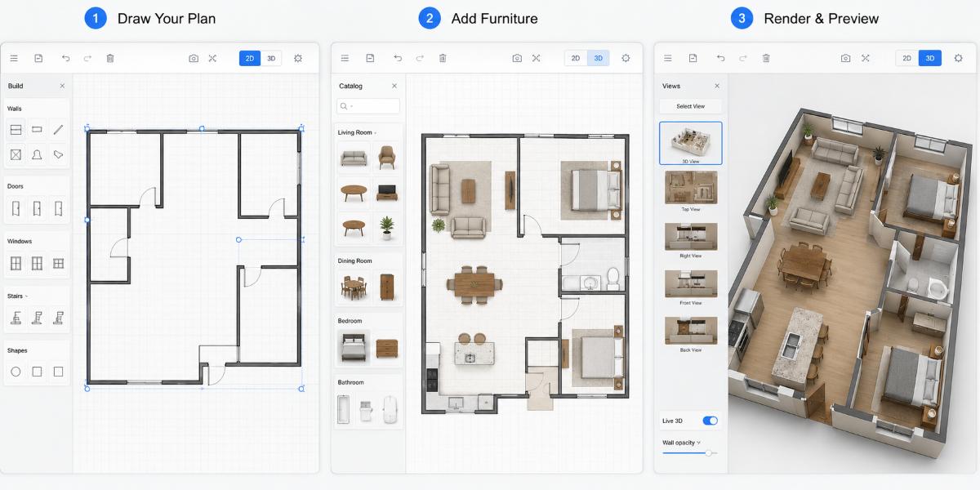Screen dimensions: 980x490
Task: Click the "Dining Room" category heading
Action: (x=355, y=261)
